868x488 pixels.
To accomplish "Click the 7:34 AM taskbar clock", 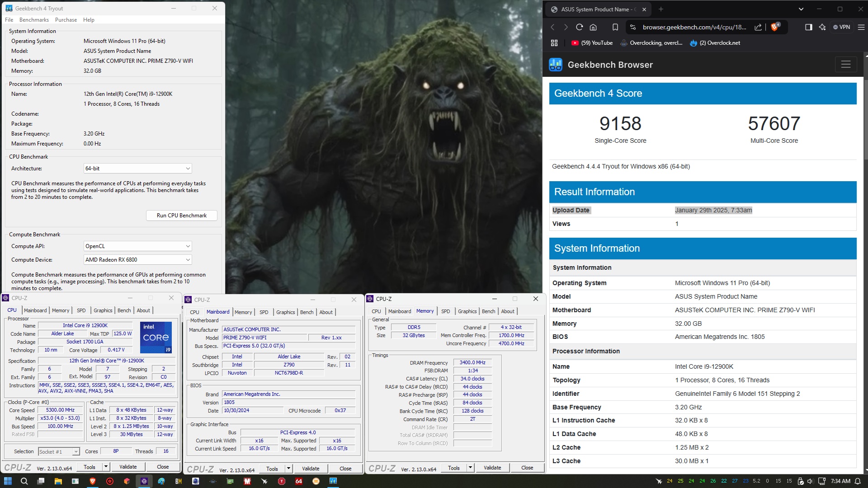I will coord(840,481).
